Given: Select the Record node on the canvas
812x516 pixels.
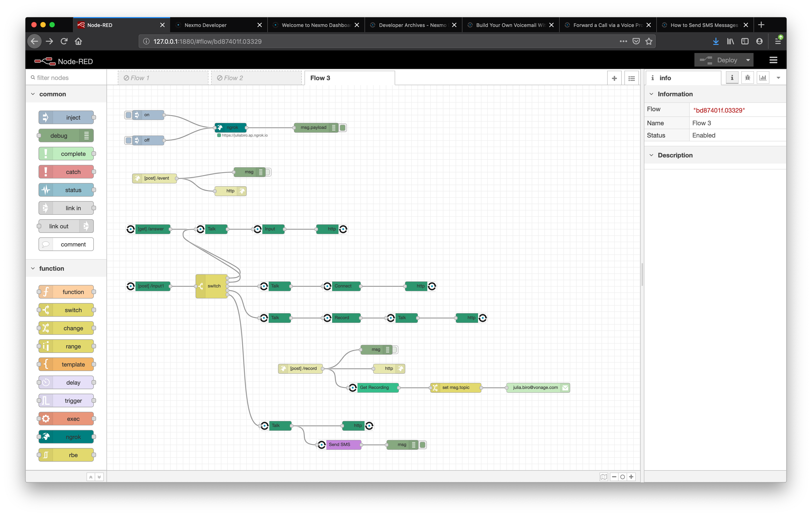Looking at the screenshot, I should click(342, 318).
